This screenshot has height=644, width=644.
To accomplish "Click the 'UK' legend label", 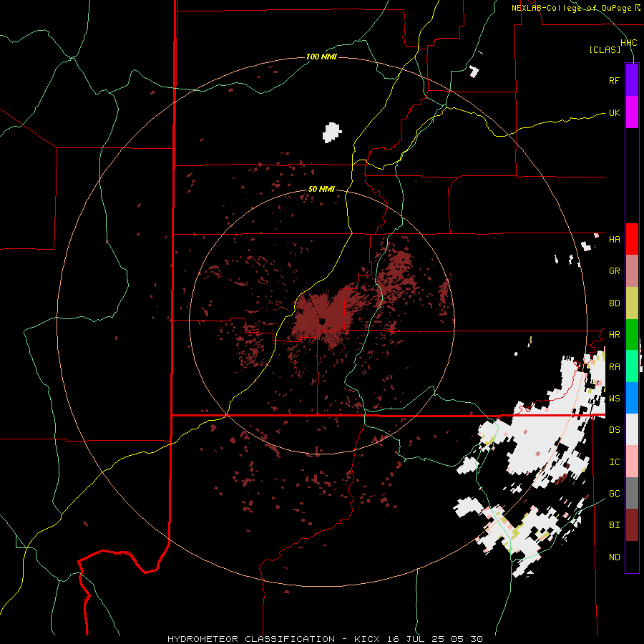I will 614,112.
